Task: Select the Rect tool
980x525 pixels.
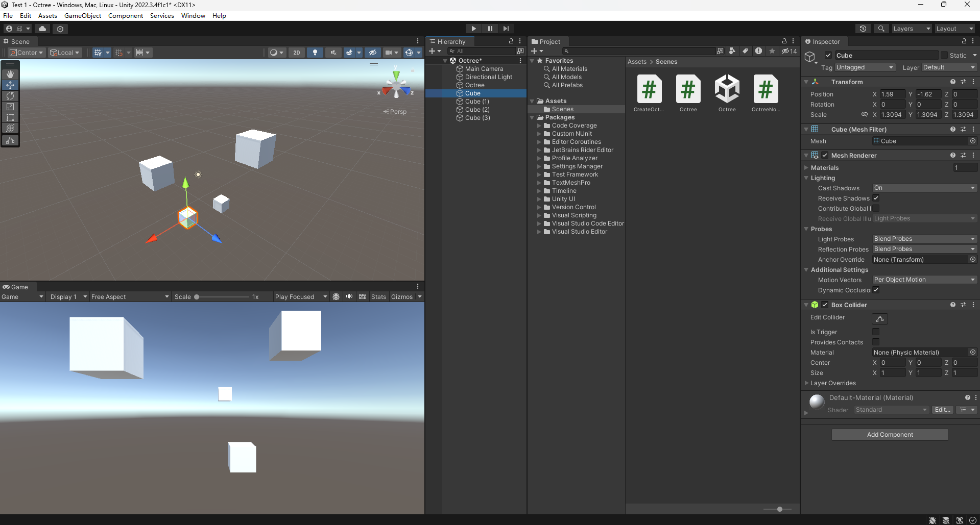Action: click(x=10, y=117)
